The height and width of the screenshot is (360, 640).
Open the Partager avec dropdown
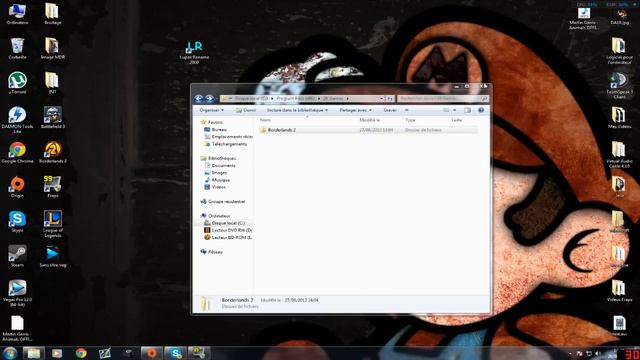point(356,110)
